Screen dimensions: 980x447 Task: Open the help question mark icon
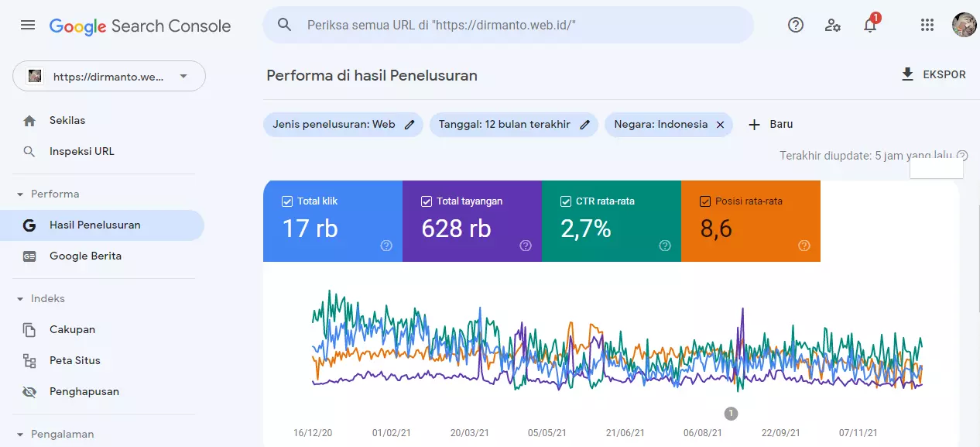pyautogui.click(x=796, y=25)
